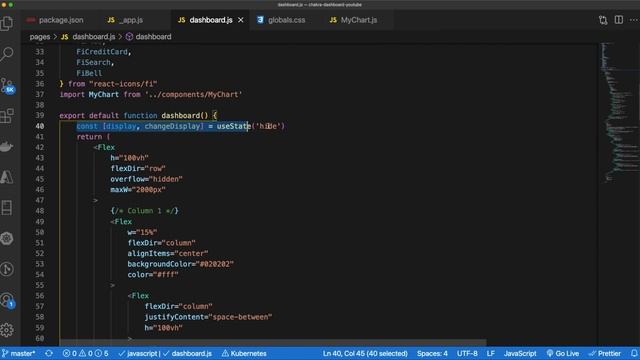
Task: Click the flexDir="row" attribute
Action: pyautogui.click(x=138, y=169)
